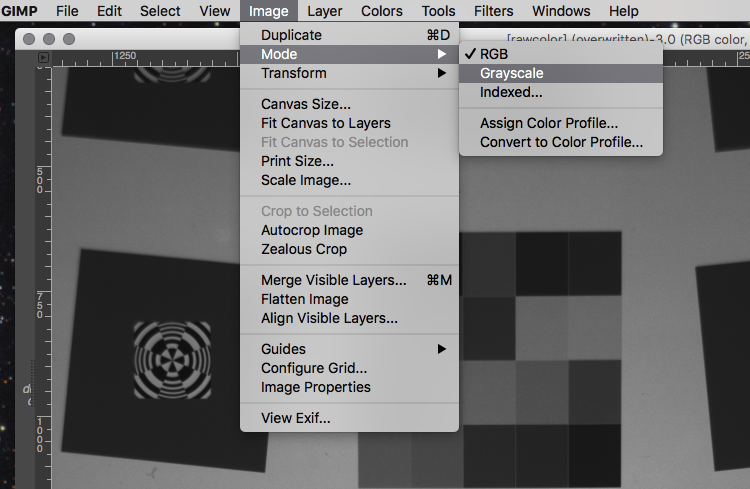Open Scale Image... dialog

(349, 180)
